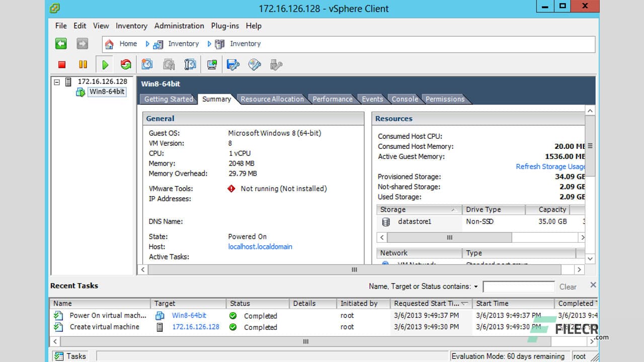The height and width of the screenshot is (362, 644).
Task: Suspend the virtual machine
Action: click(x=83, y=64)
